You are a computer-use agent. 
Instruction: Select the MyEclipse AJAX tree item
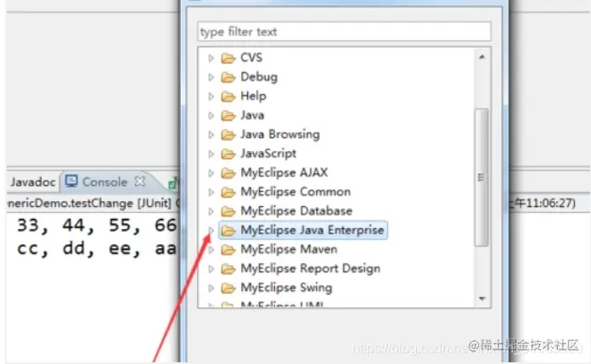click(x=284, y=173)
